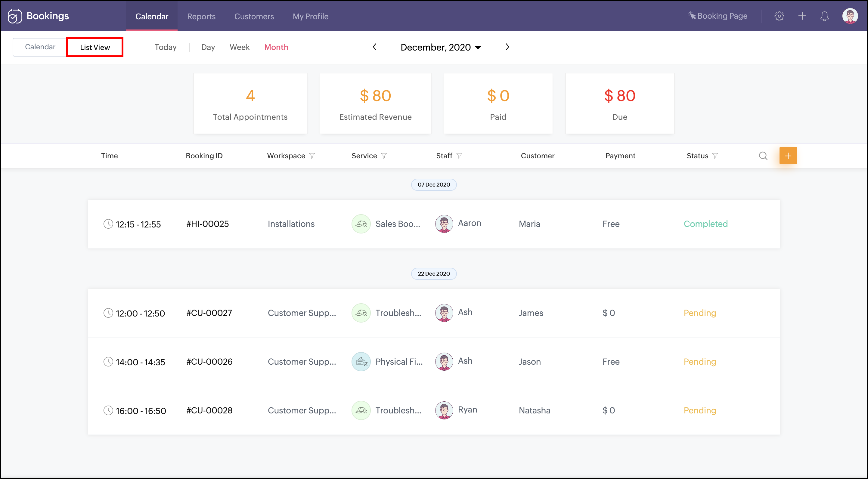Screen dimensions: 868x479
Task: Switch to Calendar view toggle
Action: pos(40,47)
